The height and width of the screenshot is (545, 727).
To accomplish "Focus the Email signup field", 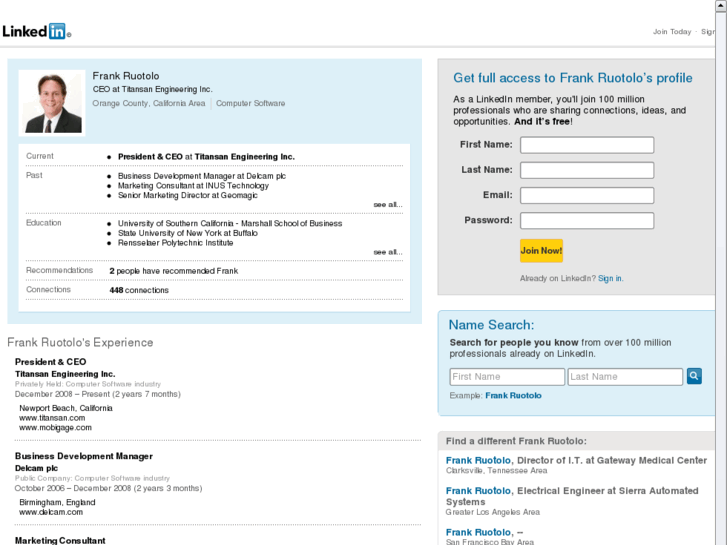I will click(587, 195).
